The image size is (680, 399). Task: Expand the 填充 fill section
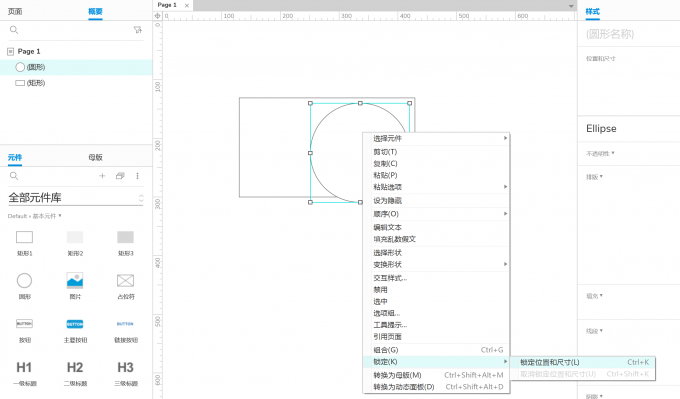coord(595,296)
